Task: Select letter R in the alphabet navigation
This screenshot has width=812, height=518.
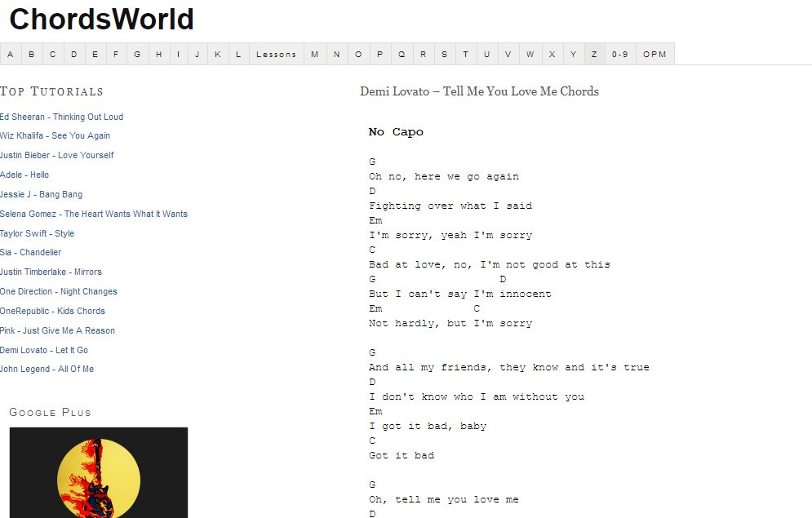Action: coord(424,54)
